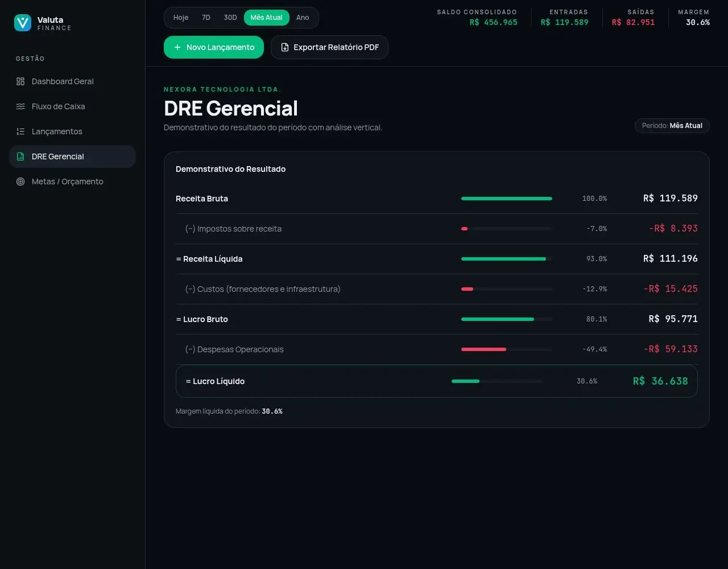Click the R$ 36.638 net profit amount
Screen dimensions: 728x569
point(660,381)
